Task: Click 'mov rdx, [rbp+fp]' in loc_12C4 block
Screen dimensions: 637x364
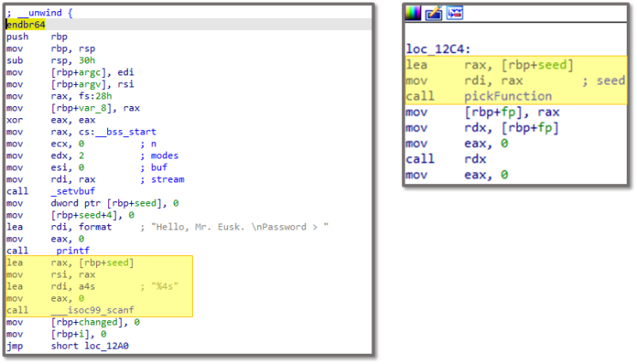Action: [x=483, y=128]
